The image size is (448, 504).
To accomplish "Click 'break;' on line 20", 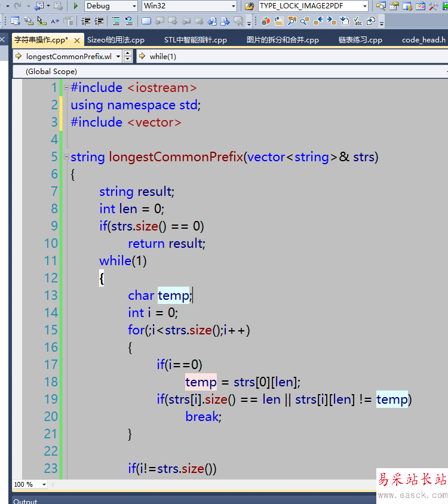I will coord(203,417).
